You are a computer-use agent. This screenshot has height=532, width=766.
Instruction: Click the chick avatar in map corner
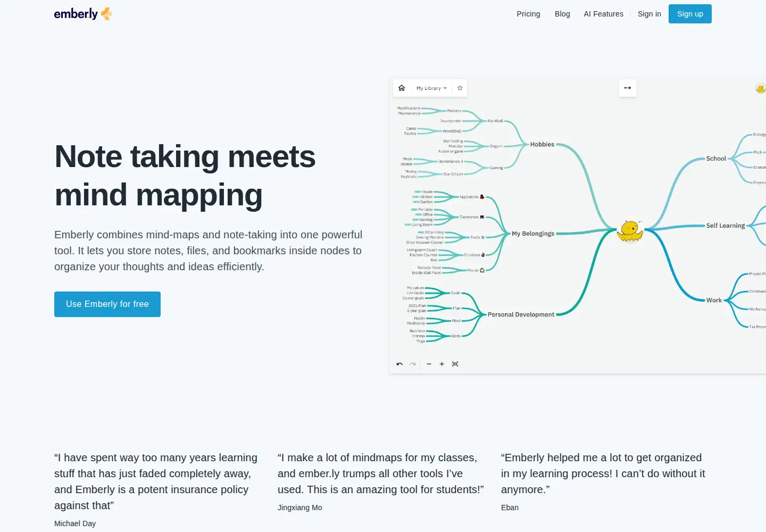click(x=761, y=88)
